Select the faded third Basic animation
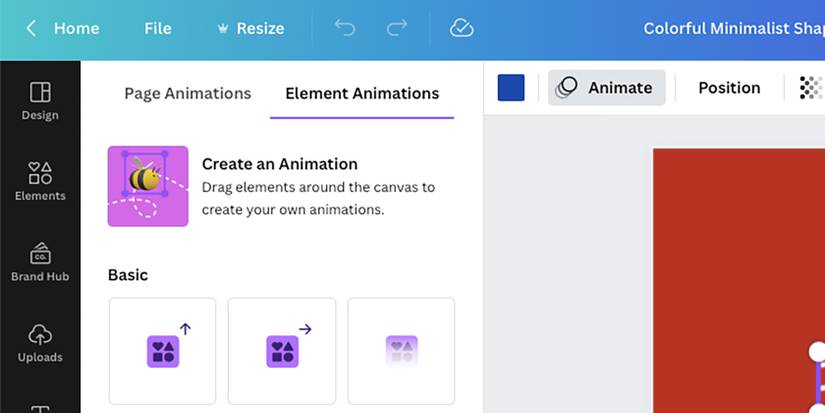This screenshot has height=413, width=825. pyautogui.click(x=401, y=350)
